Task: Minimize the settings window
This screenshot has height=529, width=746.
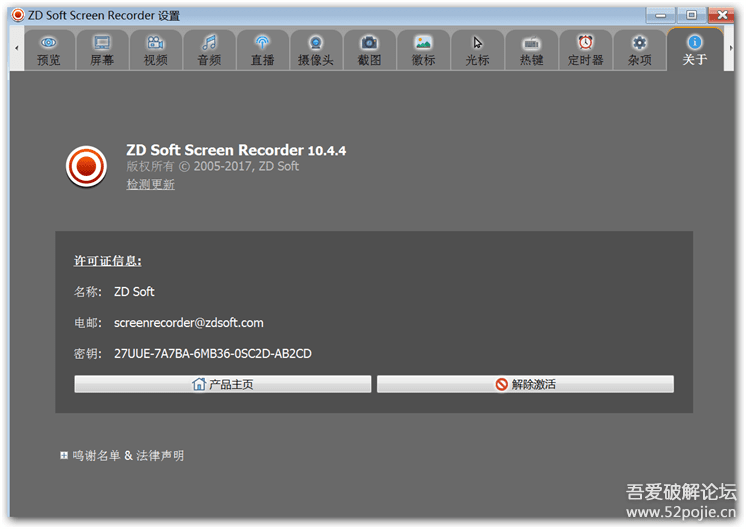Action: click(x=660, y=15)
